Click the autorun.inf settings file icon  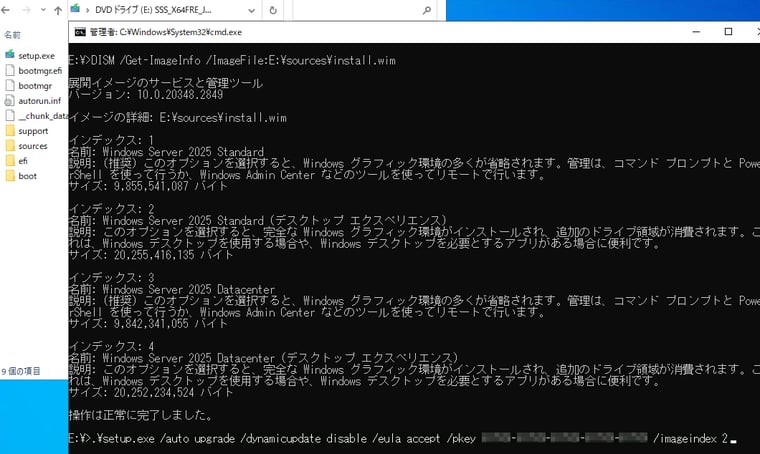point(10,100)
